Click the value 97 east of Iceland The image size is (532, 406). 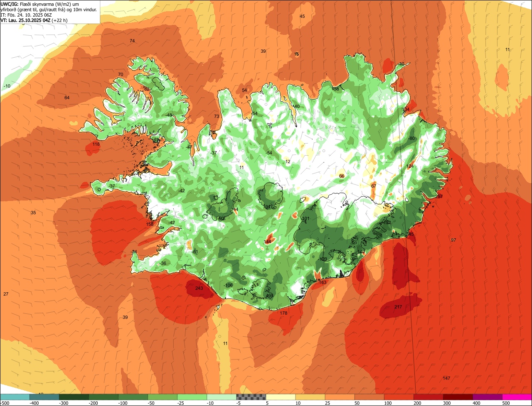tap(453, 240)
